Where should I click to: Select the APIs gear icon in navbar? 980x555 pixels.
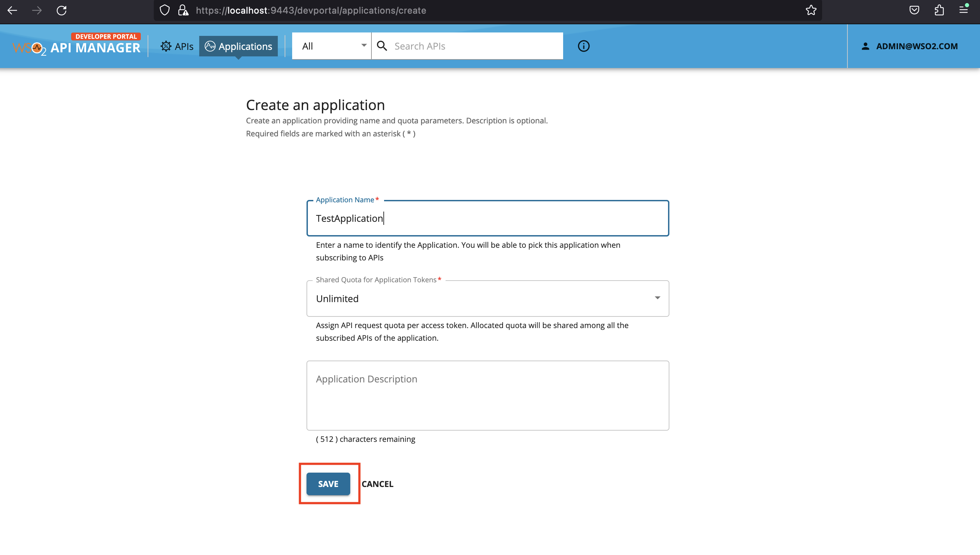click(x=166, y=46)
